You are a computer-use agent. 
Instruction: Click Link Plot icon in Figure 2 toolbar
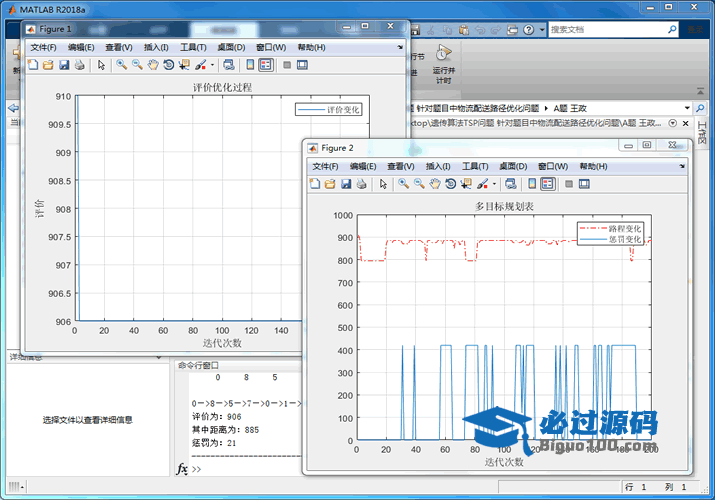[x=511, y=184]
